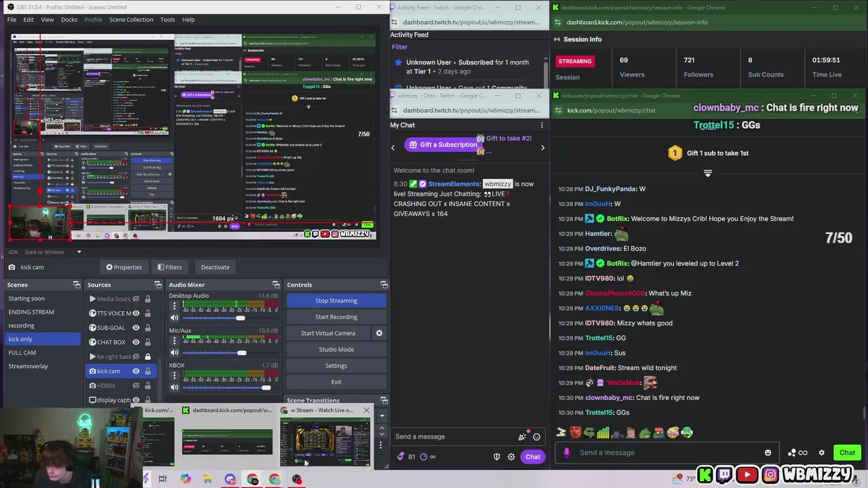
Task: Click Twitch Gift a Subscription button
Action: coord(442,145)
